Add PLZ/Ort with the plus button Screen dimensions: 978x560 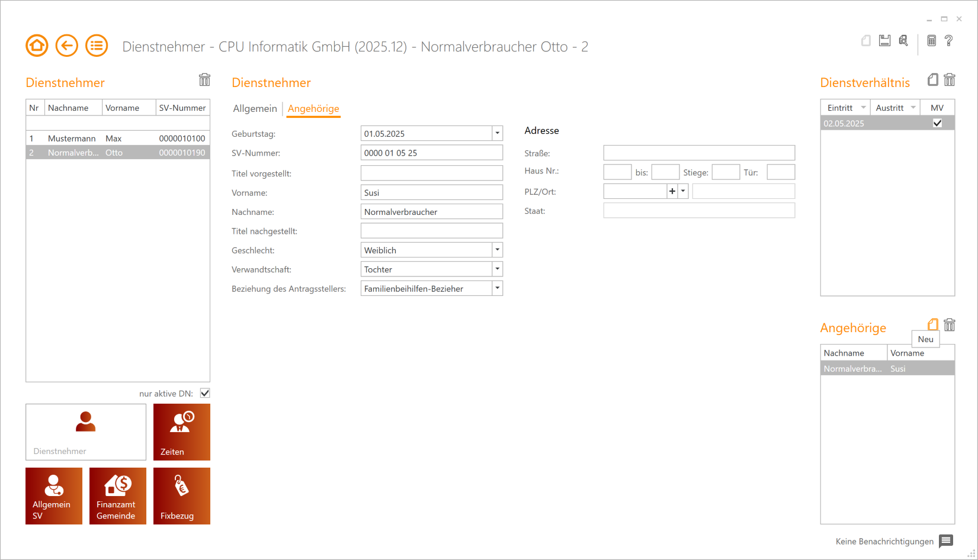click(672, 191)
